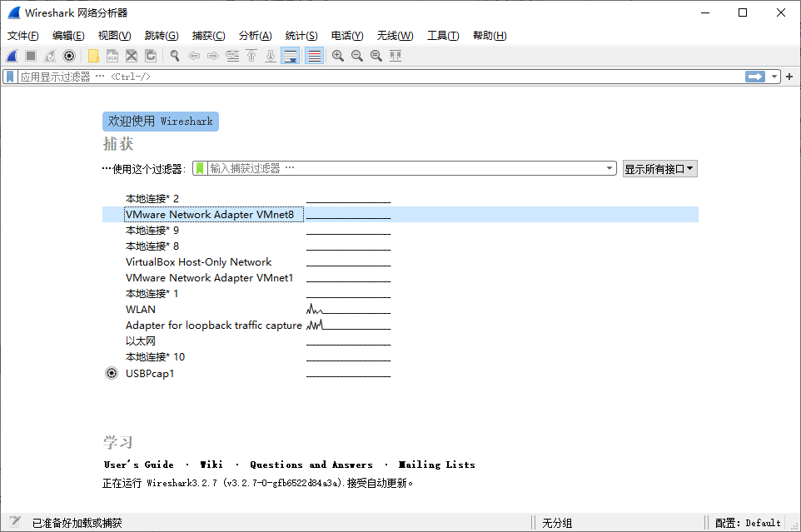Click the resize columns icon
Image resolution: width=801 pixels, height=532 pixels.
[x=396, y=56]
